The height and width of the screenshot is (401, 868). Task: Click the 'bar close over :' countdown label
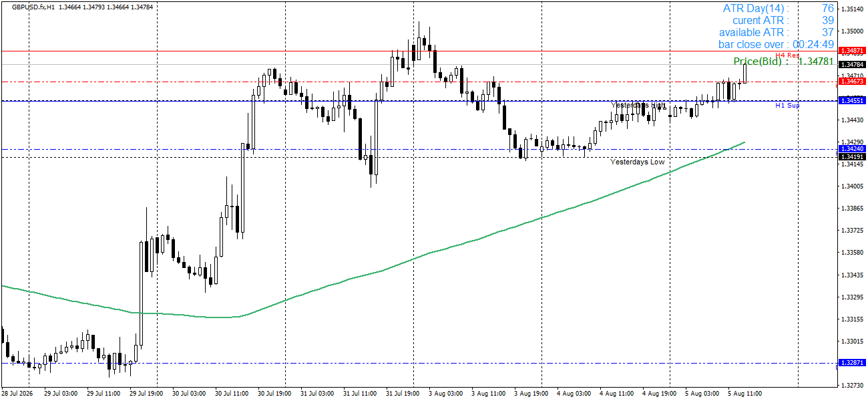coord(754,44)
